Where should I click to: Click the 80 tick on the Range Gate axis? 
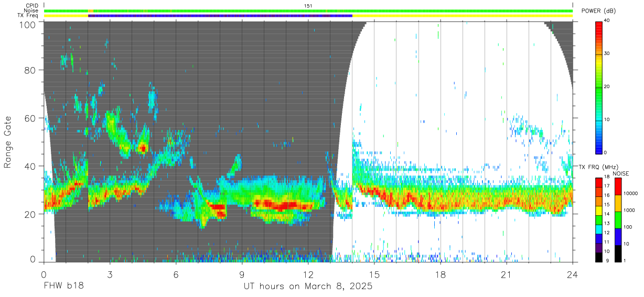pos(30,70)
